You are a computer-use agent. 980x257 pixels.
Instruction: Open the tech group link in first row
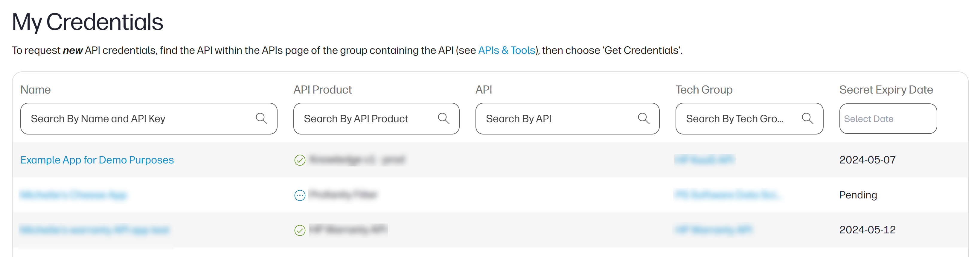pos(705,160)
